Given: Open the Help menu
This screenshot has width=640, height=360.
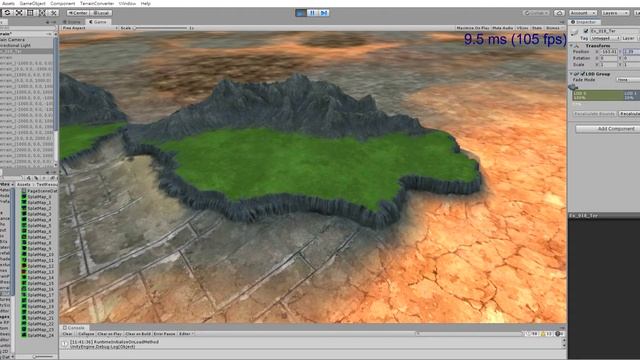Looking at the screenshot, I should [x=146, y=3].
